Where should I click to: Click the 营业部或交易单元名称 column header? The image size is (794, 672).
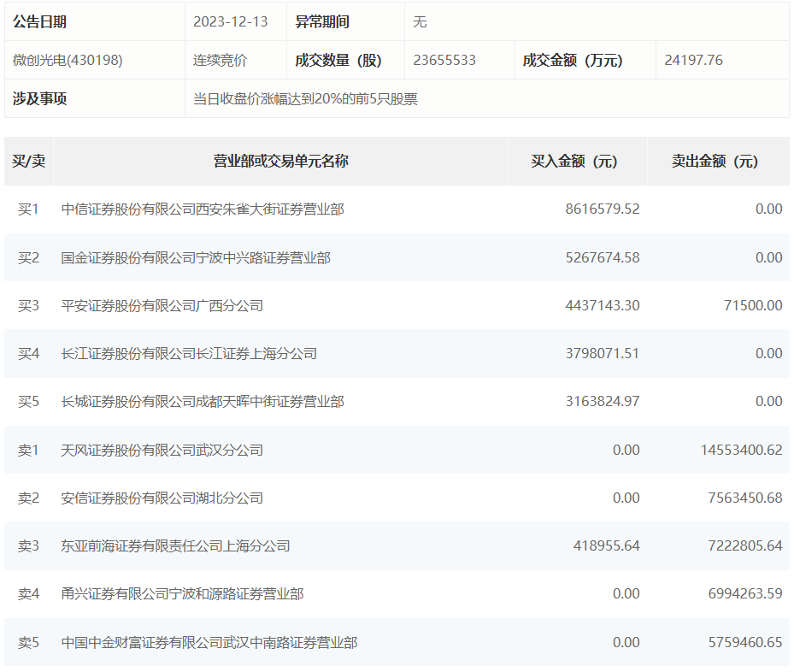[x=280, y=161]
